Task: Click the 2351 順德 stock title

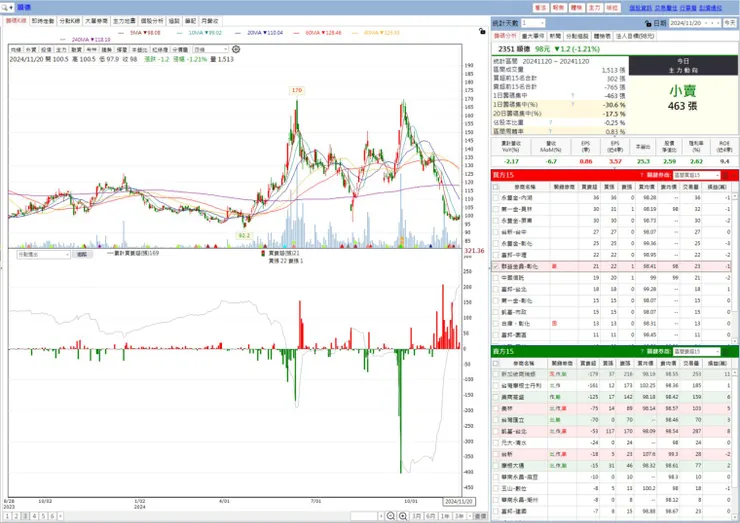Action: pos(514,49)
